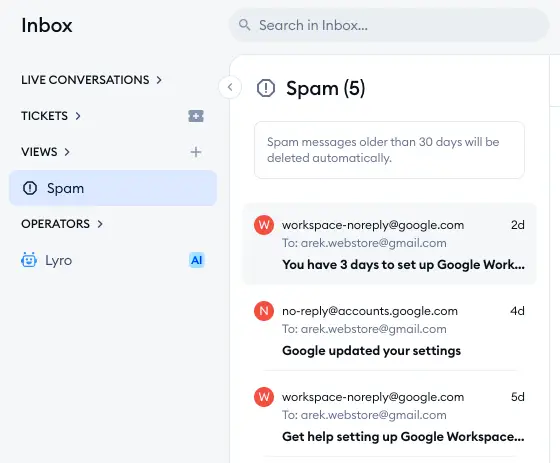
Task: Click the spam auto-deletion notice
Action: point(389,150)
